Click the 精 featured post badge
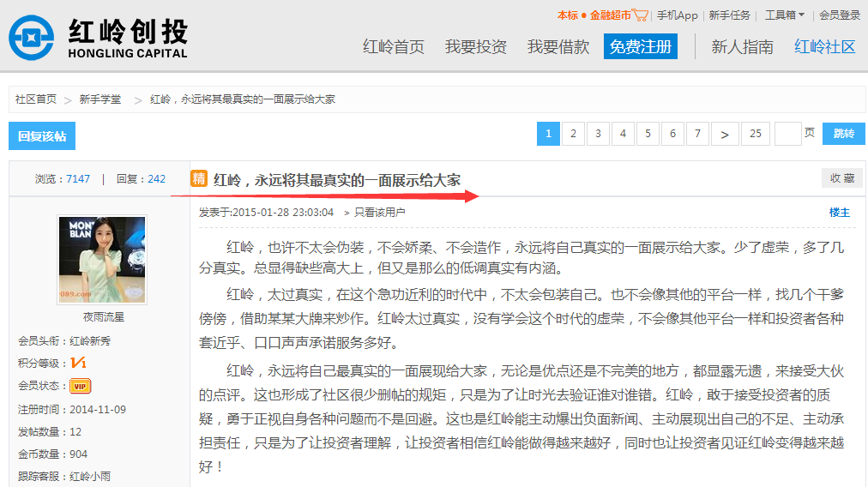The width and height of the screenshot is (868, 487). point(199,178)
